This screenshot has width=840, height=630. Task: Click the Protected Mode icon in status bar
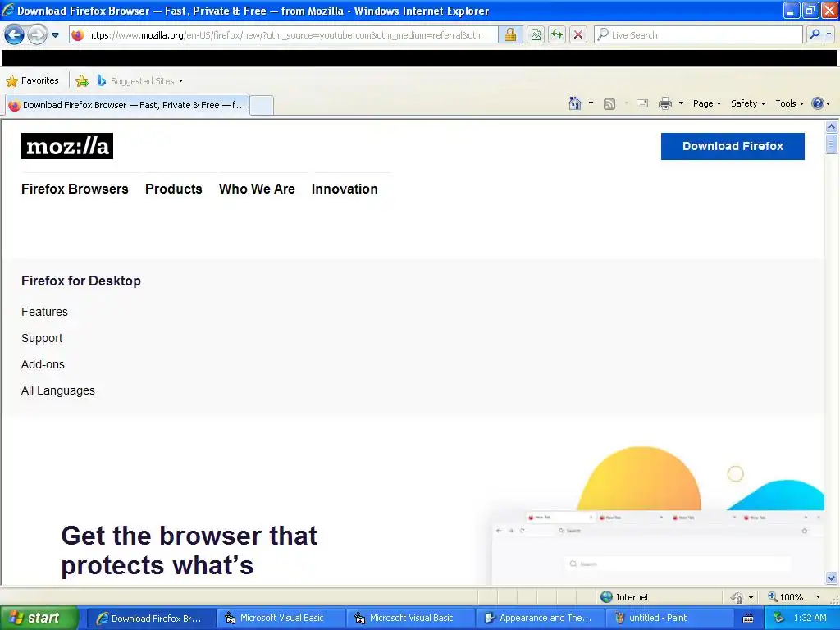click(x=737, y=597)
